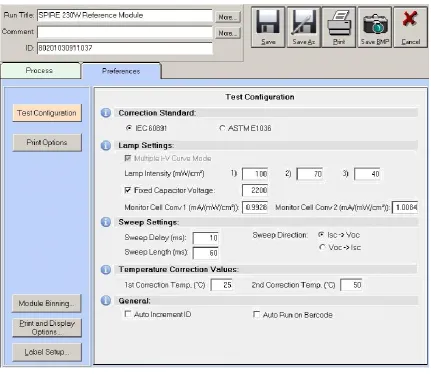Click the Save As floppy icon
The width and height of the screenshot is (431, 374).
point(304,27)
